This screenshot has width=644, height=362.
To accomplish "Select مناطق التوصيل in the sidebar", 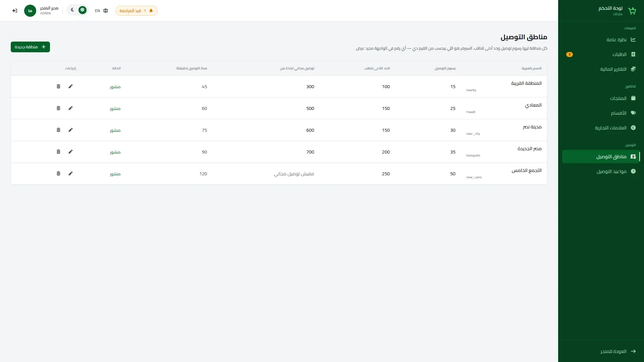I will pyautogui.click(x=601, y=157).
